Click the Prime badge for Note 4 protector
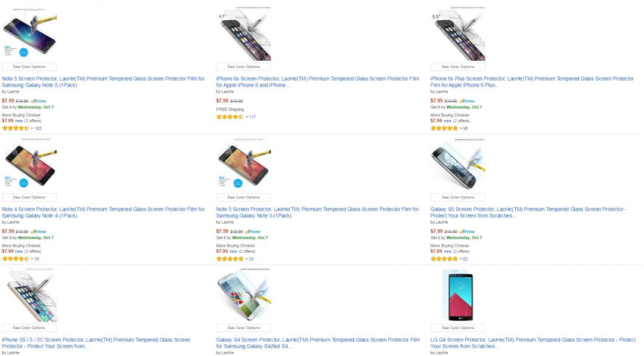 tap(38, 231)
